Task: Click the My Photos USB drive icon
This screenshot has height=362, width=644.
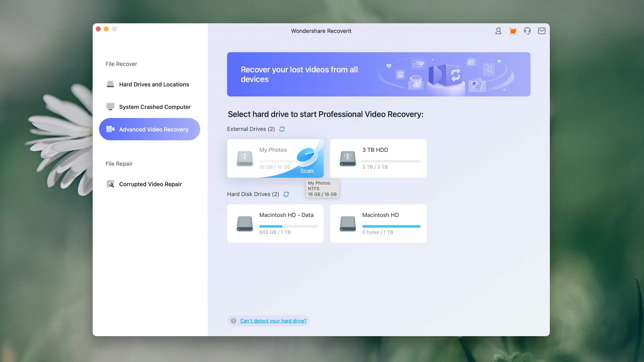Action: pos(245,159)
